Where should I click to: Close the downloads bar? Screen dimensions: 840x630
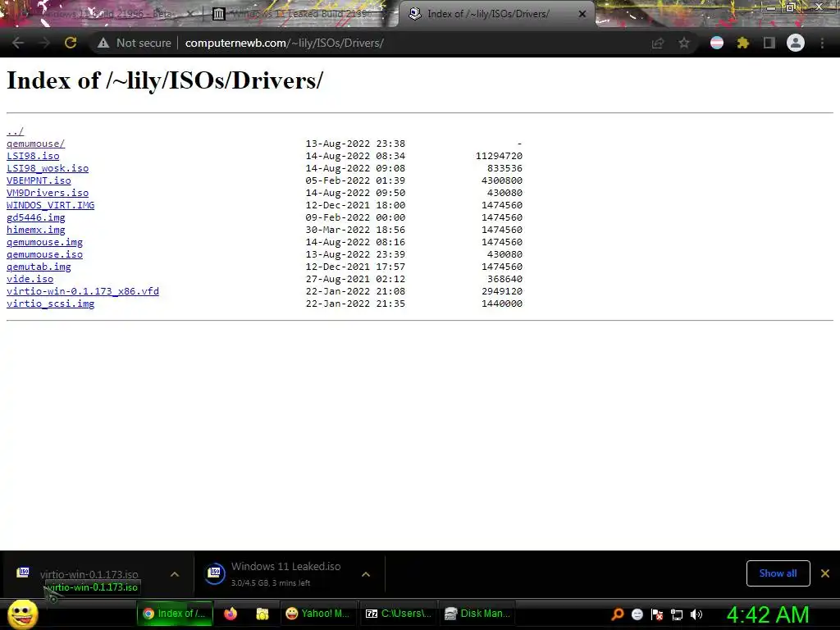point(825,573)
